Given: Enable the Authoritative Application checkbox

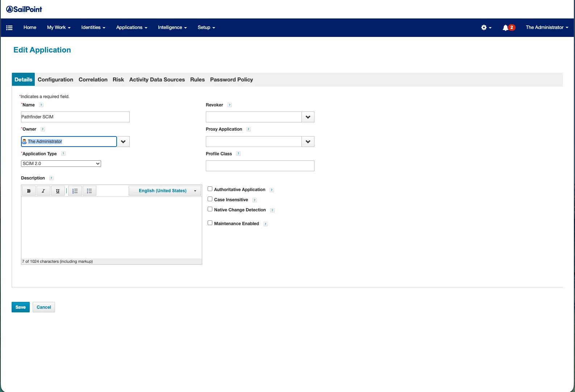Looking at the screenshot, I should click(210, 189).
